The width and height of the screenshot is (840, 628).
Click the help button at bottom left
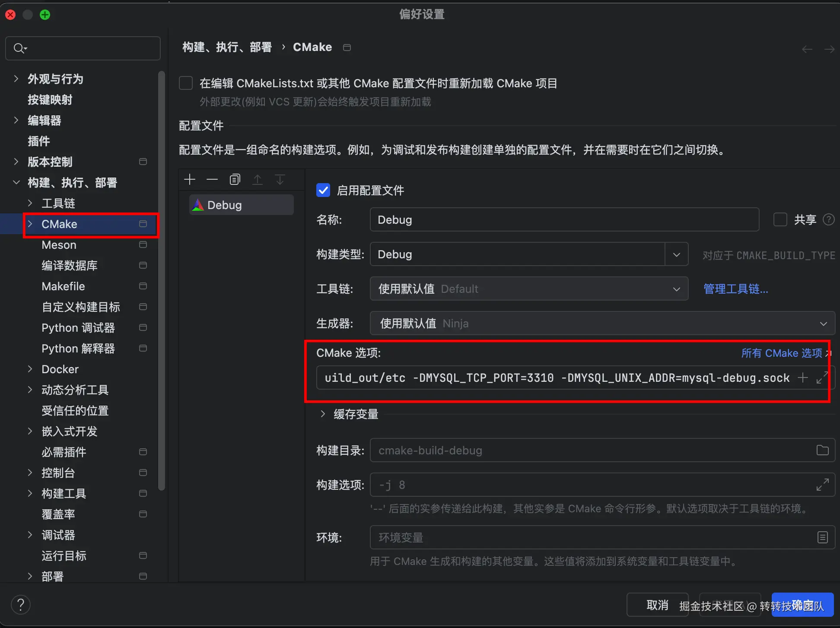pyautogui.click(x=21, y=605)
